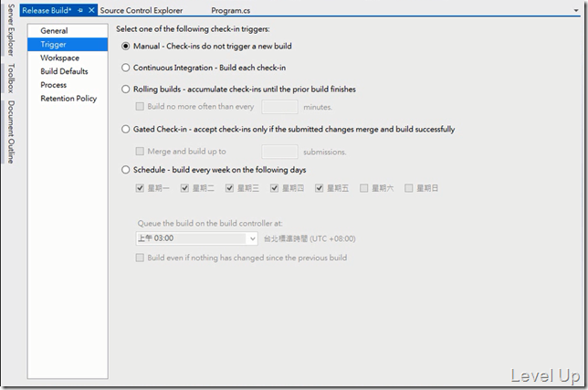The height and width of the screenshot is (390, 588).
Task: Click the submissions input field
Action: [279, 152]
